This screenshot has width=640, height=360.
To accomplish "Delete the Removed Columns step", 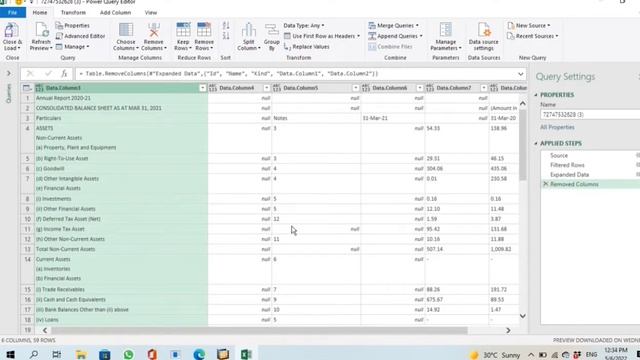I will point(546,184).
